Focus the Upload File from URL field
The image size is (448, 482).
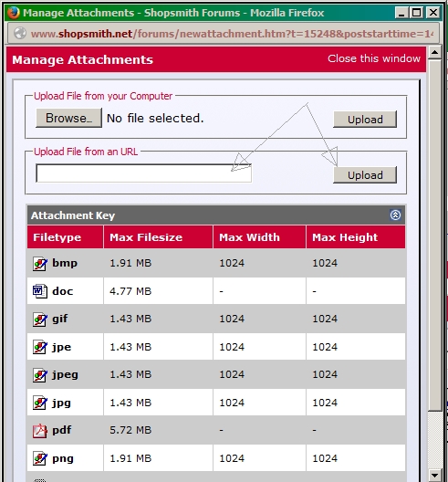point(144,173)
